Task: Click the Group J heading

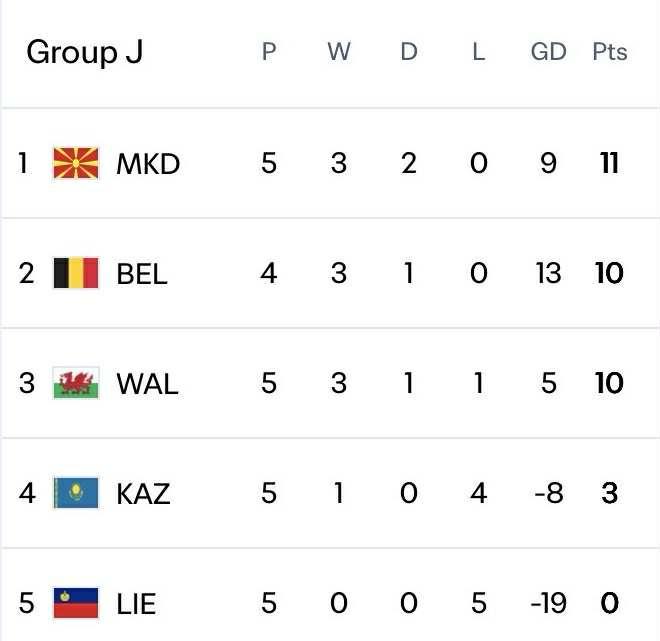Action: point(84,52)
